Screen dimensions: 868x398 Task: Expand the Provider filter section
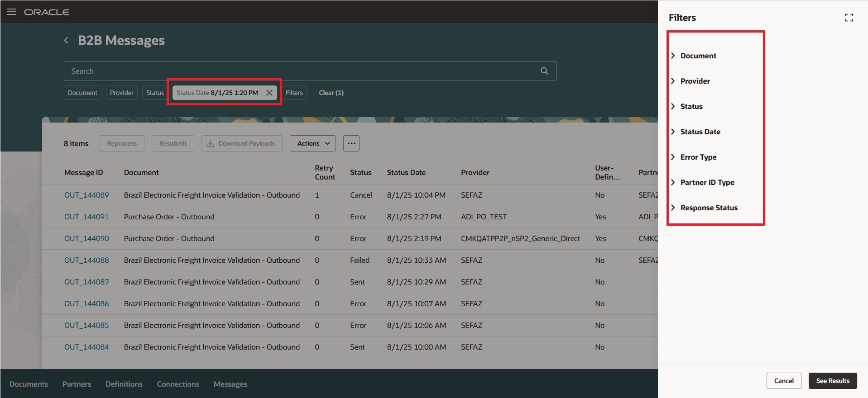(695, 81)
